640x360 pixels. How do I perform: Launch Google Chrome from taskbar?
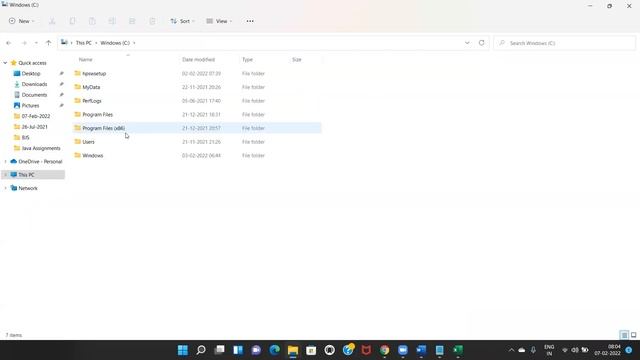[x=384, y=350]
